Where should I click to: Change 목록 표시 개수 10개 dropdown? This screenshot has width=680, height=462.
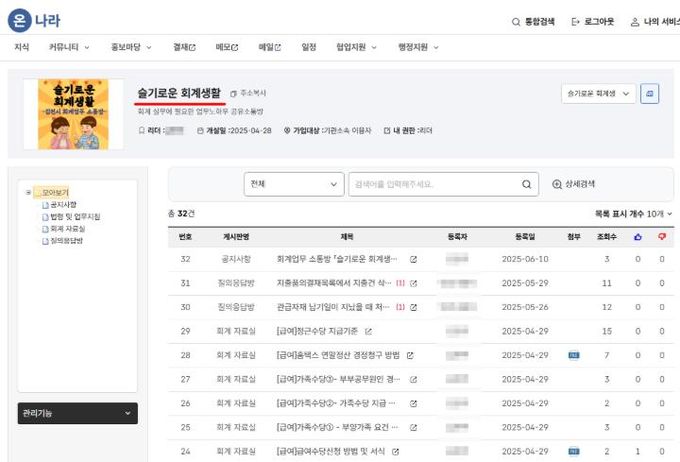coord(659,214)
